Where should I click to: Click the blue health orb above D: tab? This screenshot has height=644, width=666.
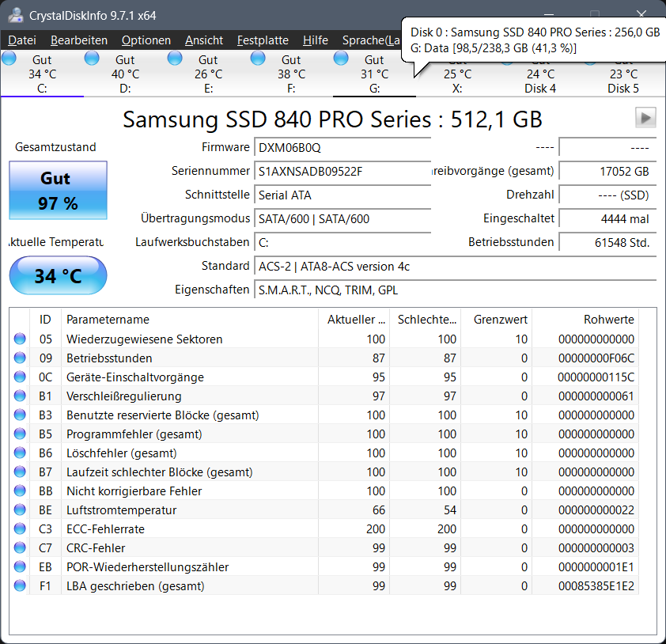pyautogui.click(x=92, y=58)
